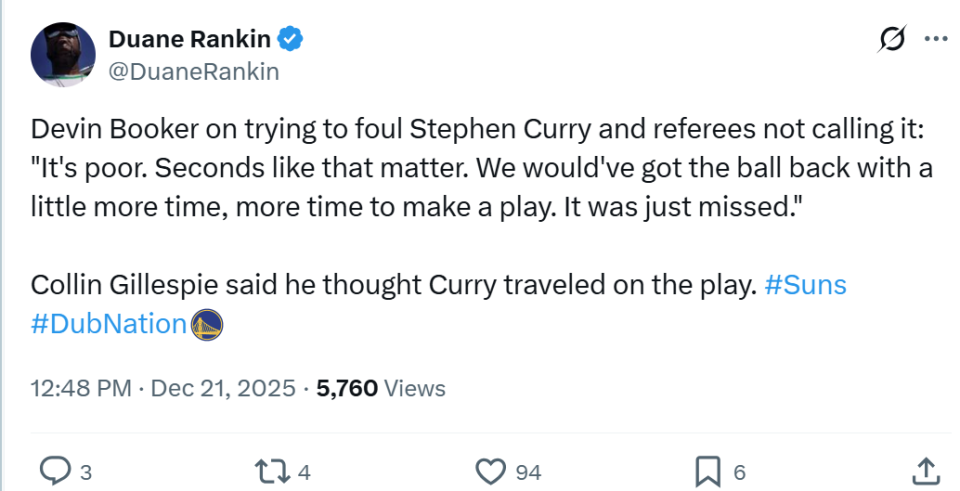This screenshot has width=960, height=491.
Task: Click the Duane Rankin display name
Action: click(x=189, y=40)
